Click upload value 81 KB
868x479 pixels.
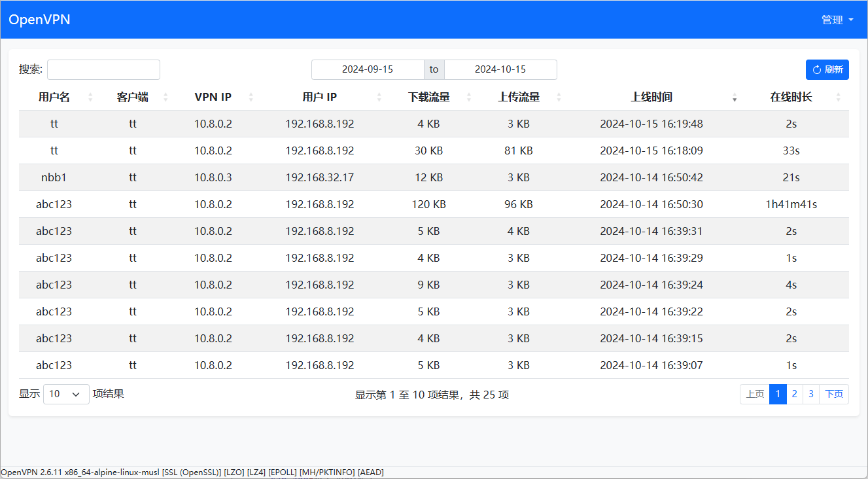click(519, 151)
